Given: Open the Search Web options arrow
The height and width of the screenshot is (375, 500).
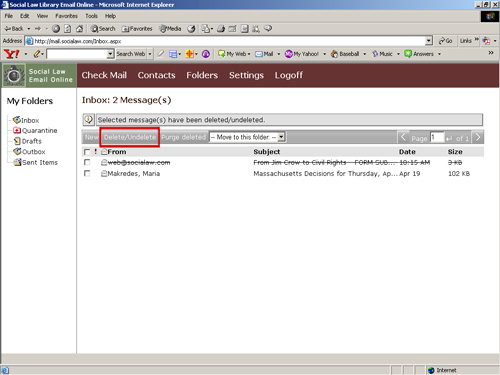Looking at the screenshot, I should pyautogui.click(x=150, y=54).
